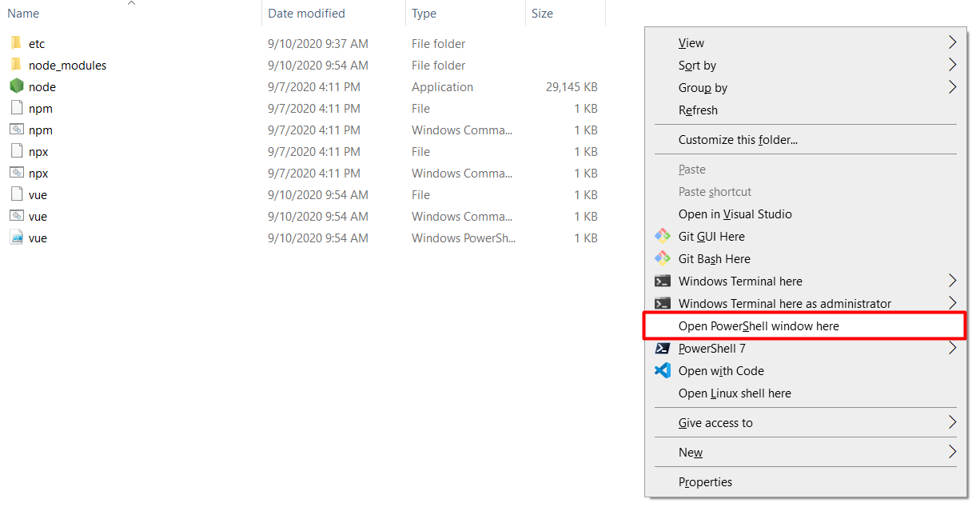Select the npm Windows Command Script file

click(40, 130)
